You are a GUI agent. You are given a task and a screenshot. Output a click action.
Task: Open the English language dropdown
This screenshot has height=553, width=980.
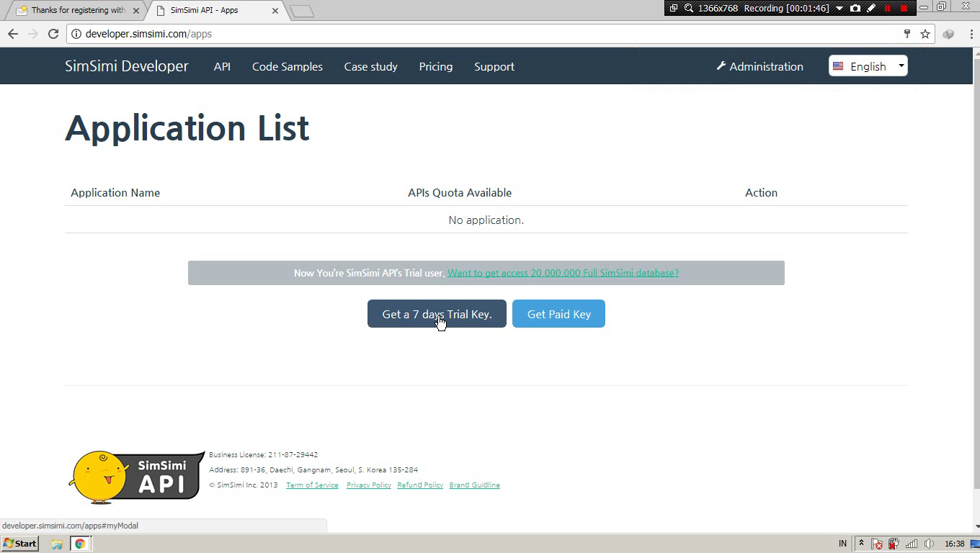point(868,66)
